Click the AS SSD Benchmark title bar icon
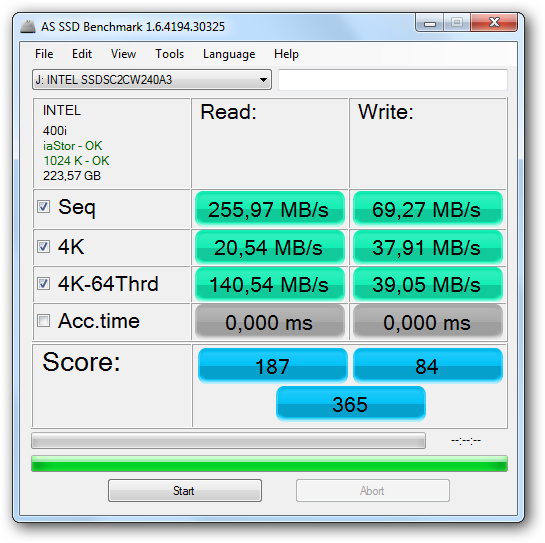The width and height of the screenshot is (545, 543). tap(28, 26)
